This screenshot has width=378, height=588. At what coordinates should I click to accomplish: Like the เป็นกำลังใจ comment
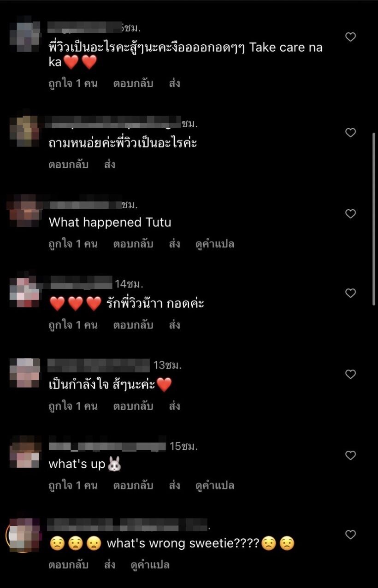(350, 374)
